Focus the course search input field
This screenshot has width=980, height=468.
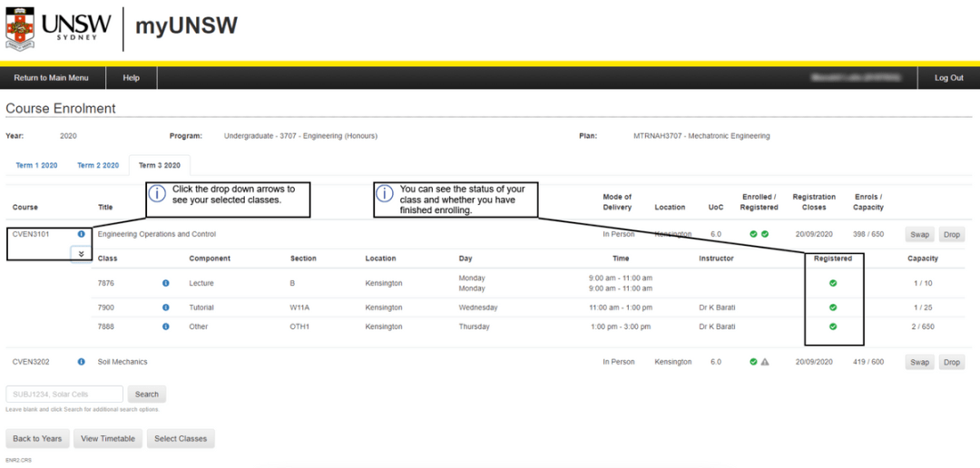64,395
